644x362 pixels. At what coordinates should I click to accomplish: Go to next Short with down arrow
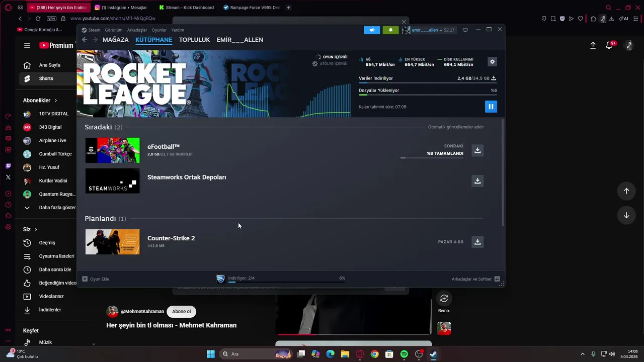626,215
